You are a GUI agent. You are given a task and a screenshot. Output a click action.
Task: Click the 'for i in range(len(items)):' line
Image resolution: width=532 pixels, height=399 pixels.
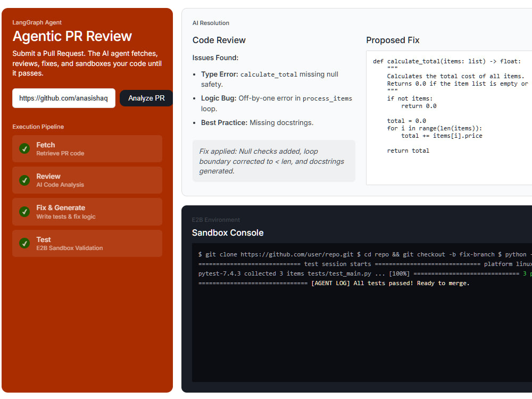(x=435, y=128)
